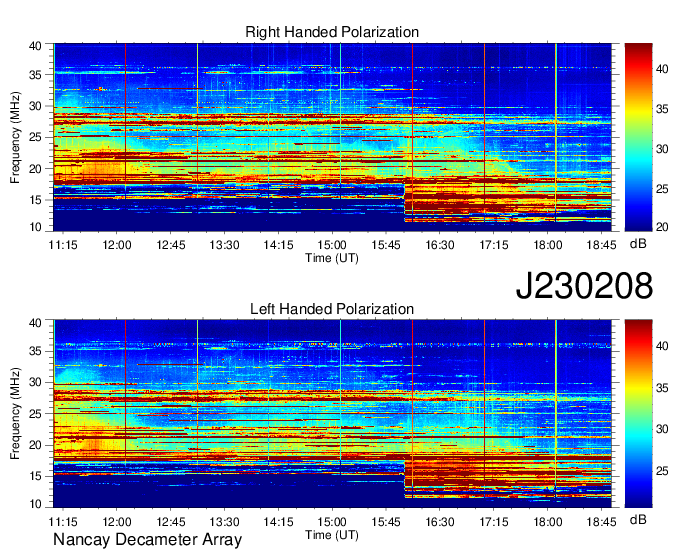Click the Right Handed spectrogram's Time (UT) axis label

(332, 258)
